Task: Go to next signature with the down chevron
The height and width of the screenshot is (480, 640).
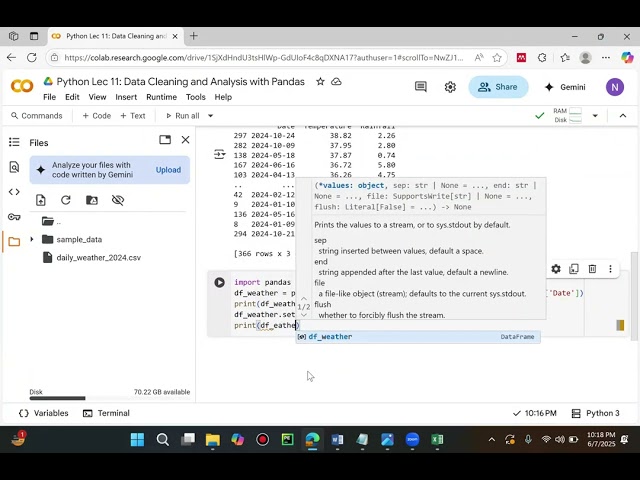Action: pos(304,315)
